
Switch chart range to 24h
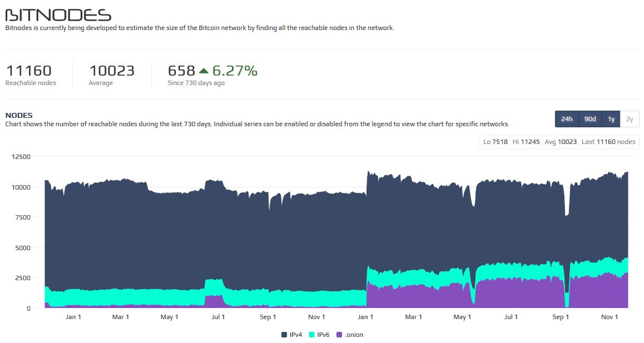pos(567,119)
